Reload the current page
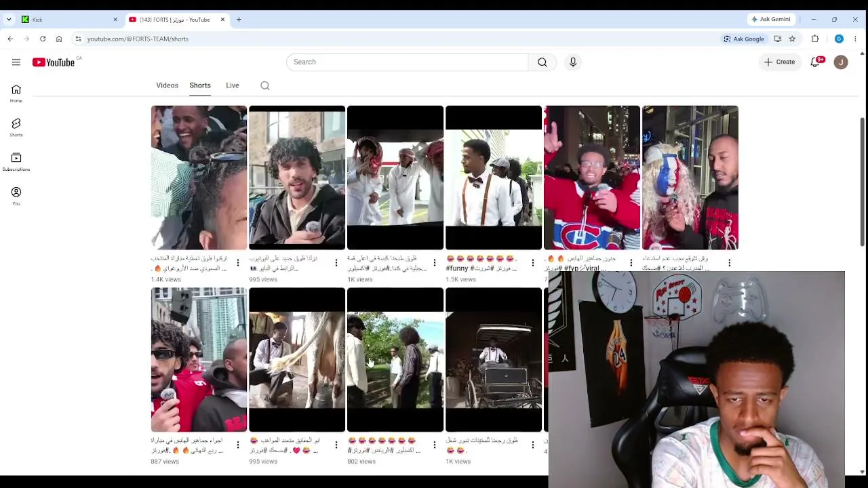Image resolution: width=868 pixels, height=488 pixels. click(x=43, y=39)
